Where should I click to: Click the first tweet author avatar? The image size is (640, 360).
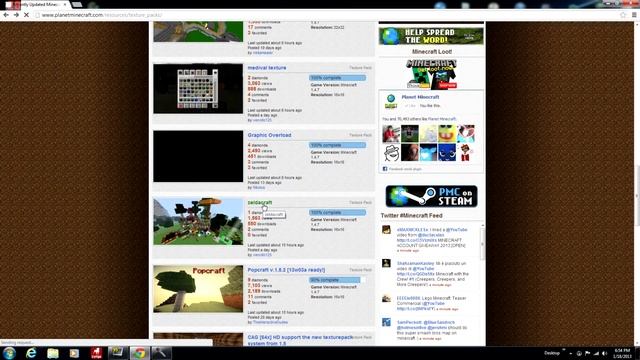tap(386, 230)
